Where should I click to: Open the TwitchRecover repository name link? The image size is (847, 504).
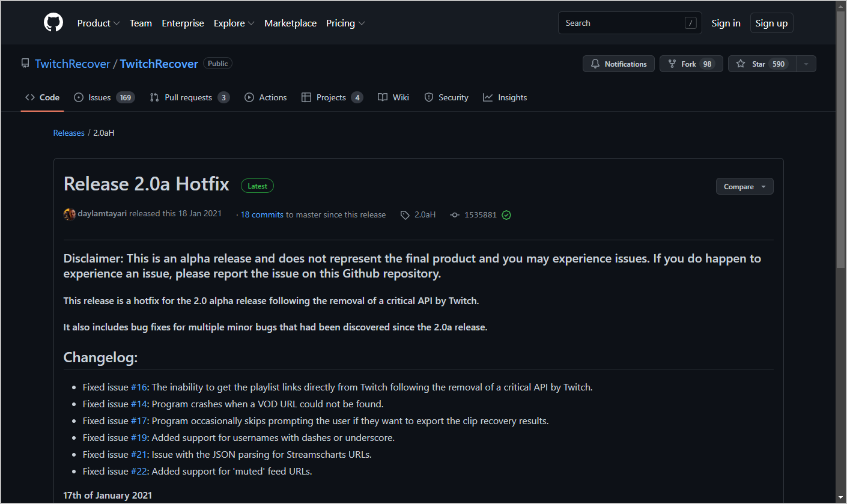point(159,64)
